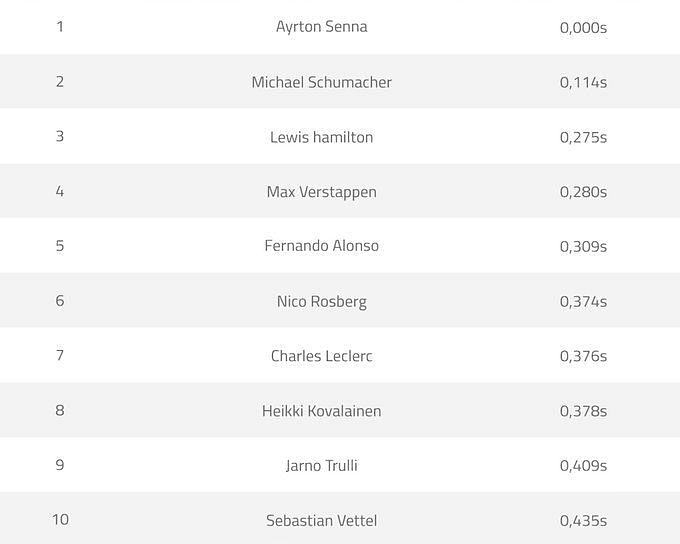
Task: Click the 0,309s gap cell
Action: [x=583, y=247]
